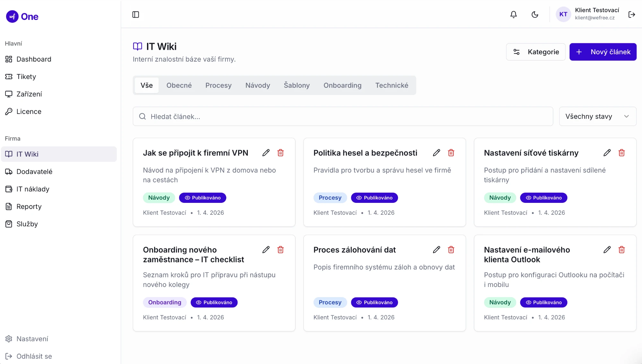Delete the Outlook e-mail client article
This screenshot has height=364, width=642.
point(622,250)
